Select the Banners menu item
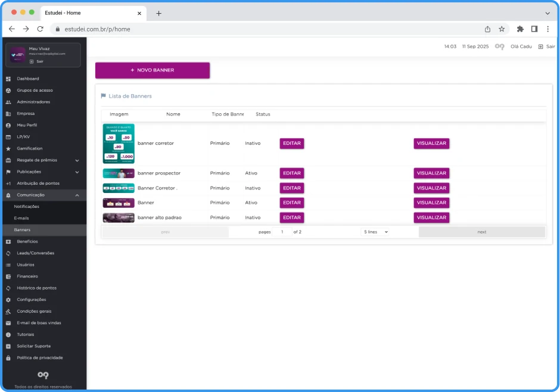The height and width of the screenshot is (392, 560). point(22,230)
